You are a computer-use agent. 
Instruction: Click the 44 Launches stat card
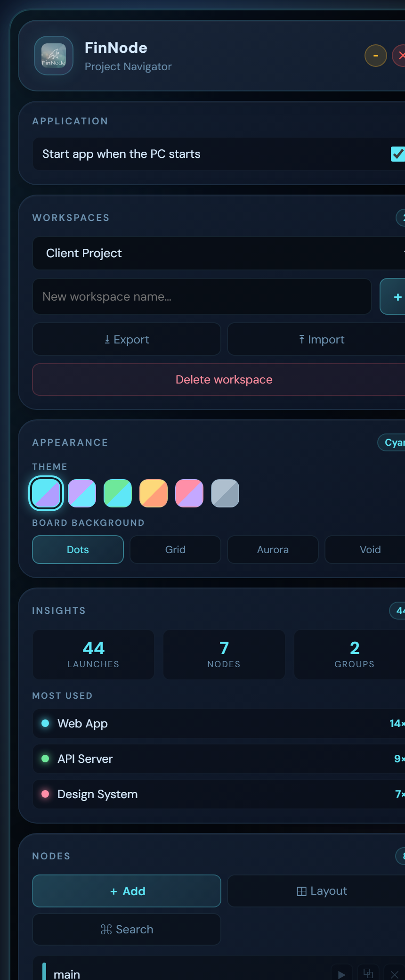coord(93,654)
